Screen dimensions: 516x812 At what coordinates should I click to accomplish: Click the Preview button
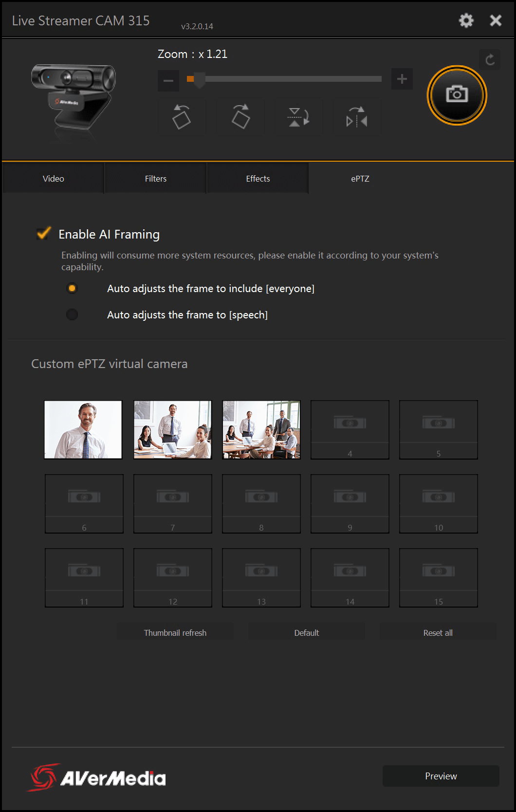pos(441,776)
